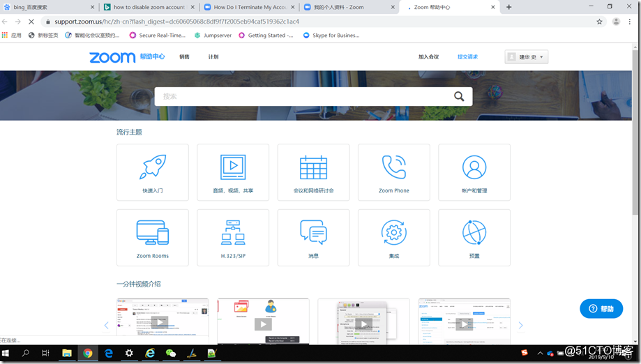Click in the 搜索 search field
The height and width of the screenshot is (364, 641).
pos(303,96)
